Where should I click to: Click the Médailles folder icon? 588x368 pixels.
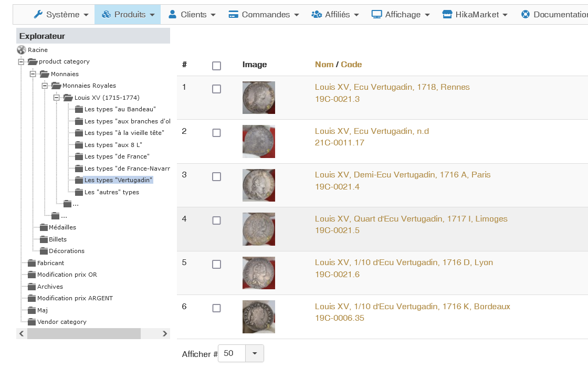(x=44, y=227)
